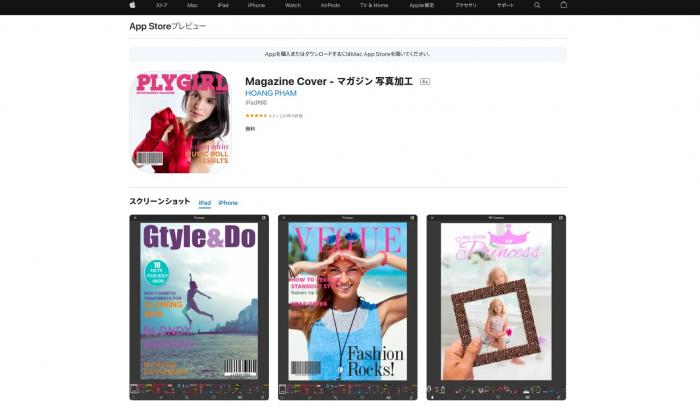Click the star rating row

[x=274, y=116]
